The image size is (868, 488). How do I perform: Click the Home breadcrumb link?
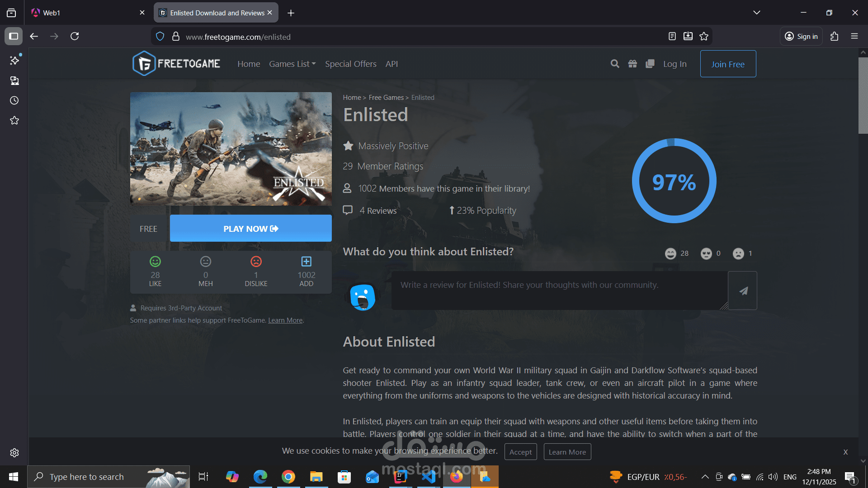(x=352, y=98)
